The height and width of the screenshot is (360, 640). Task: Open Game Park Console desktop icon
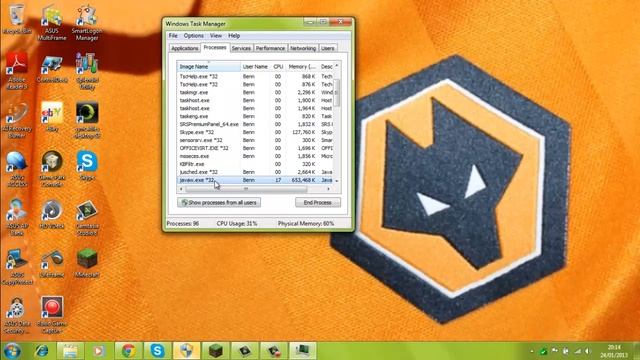[x=52, y=169]
